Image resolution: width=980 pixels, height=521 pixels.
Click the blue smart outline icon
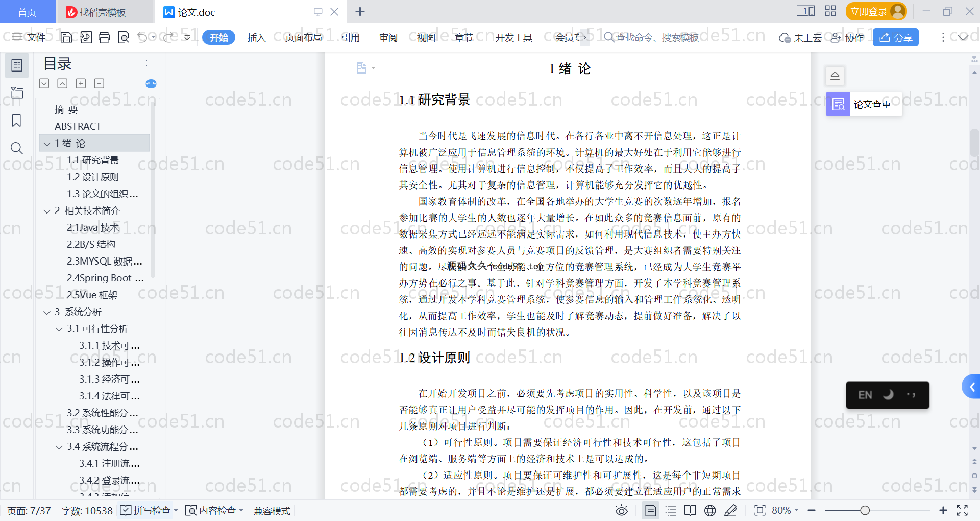151,84
